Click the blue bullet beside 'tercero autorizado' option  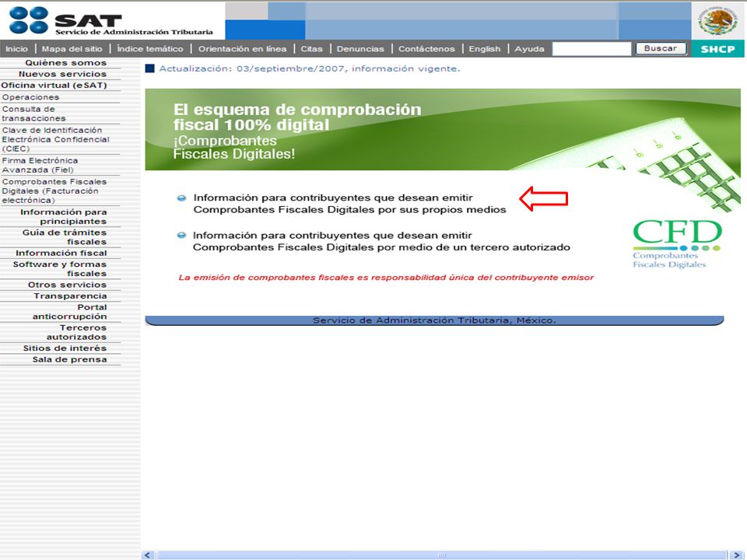(x=181, y=235)
